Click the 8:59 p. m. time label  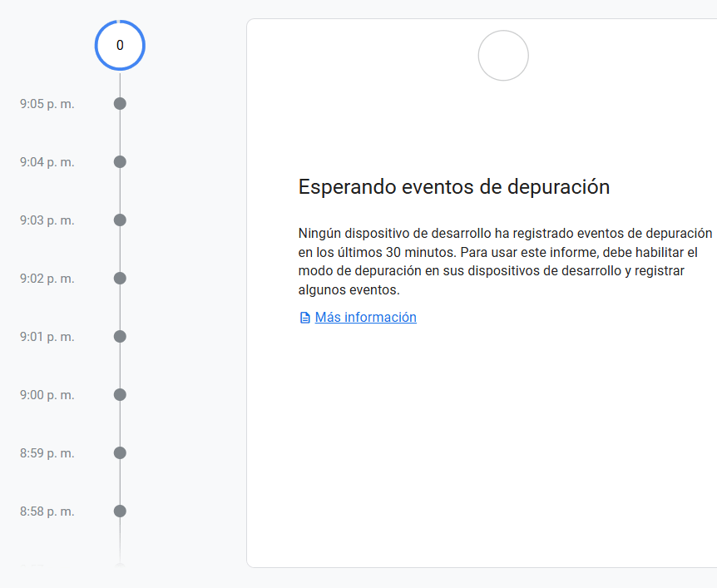[47, 453]
